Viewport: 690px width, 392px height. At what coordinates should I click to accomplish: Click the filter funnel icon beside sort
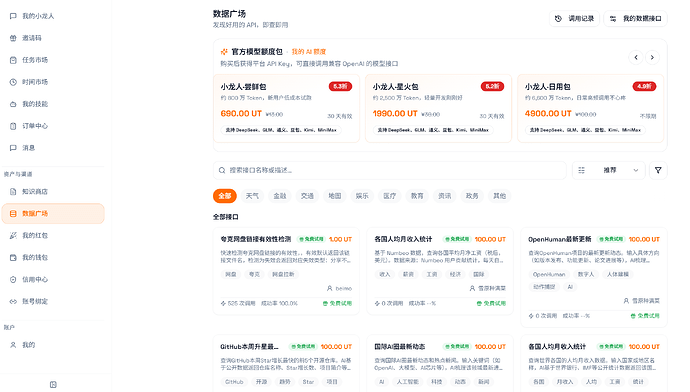click(658, 170)
